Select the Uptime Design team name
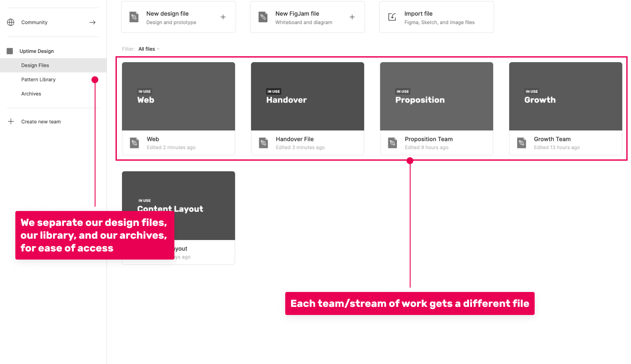 [37, 51]
